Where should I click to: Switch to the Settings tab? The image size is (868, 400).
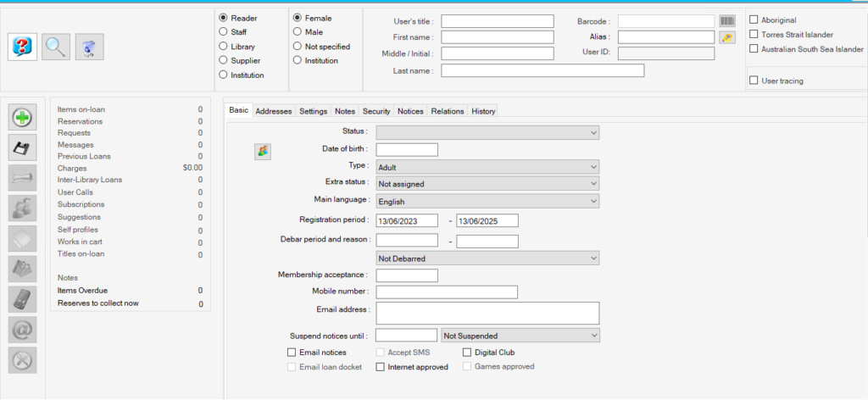[x=314, y=111]
